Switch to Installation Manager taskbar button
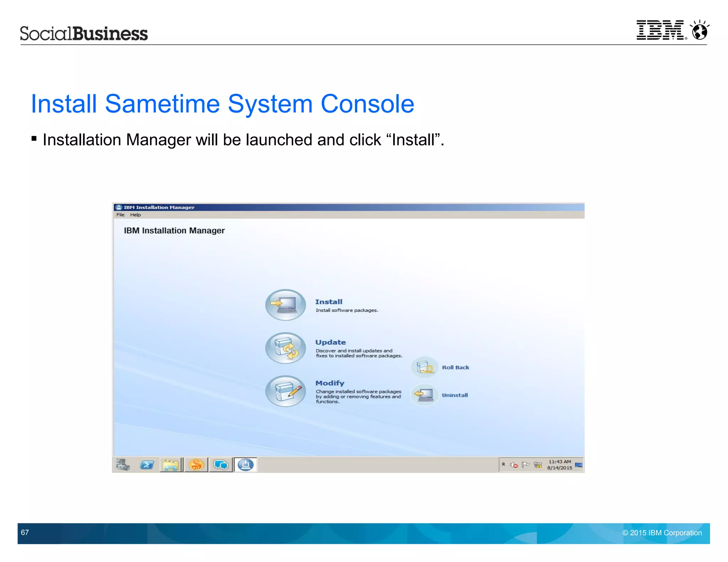The height and width of the screenshot is (562, 728). click(245, 465)
